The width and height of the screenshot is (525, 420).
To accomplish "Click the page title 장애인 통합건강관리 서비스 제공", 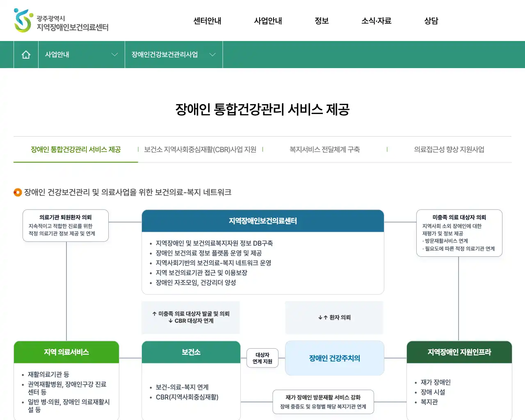I will click(262, 110).
